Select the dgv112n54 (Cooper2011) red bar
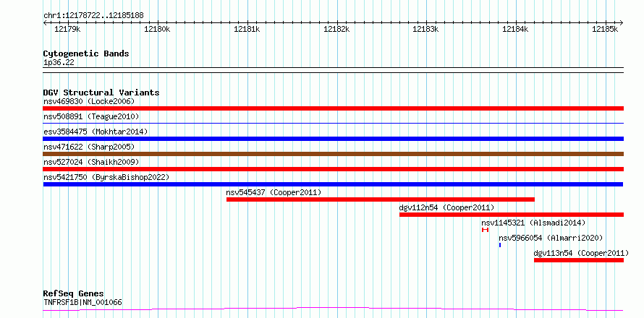The height and width of the screenshot is (318, 644). click(512, 215)
